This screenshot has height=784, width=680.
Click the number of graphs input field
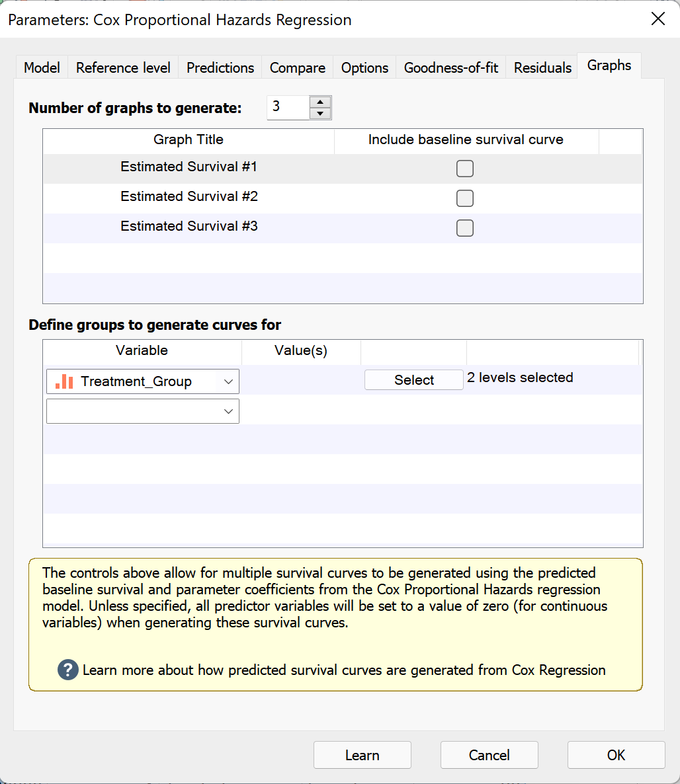click(x=287, y=106)
